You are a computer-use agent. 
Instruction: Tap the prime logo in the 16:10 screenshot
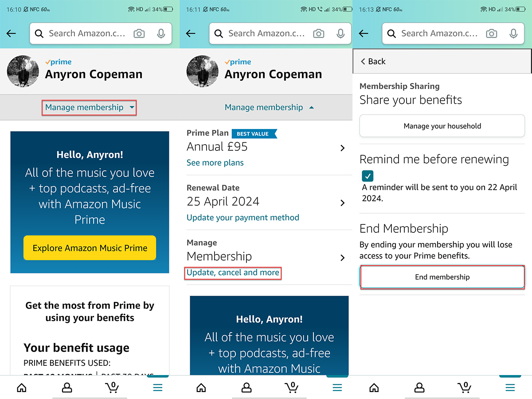59,62
